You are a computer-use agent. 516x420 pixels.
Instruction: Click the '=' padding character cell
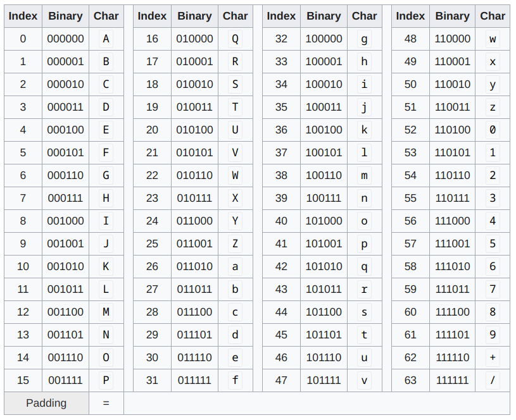pos(106,403)
